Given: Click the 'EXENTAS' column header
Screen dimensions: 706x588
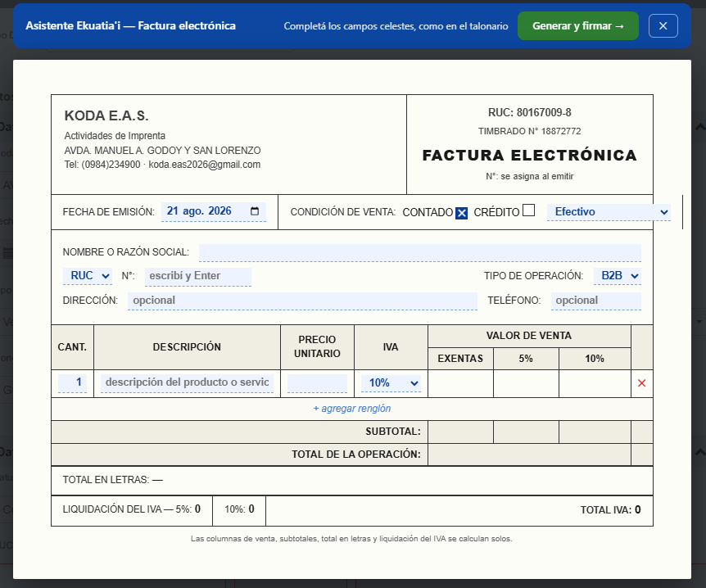Looking at the screenshot, I should [460, 359].
